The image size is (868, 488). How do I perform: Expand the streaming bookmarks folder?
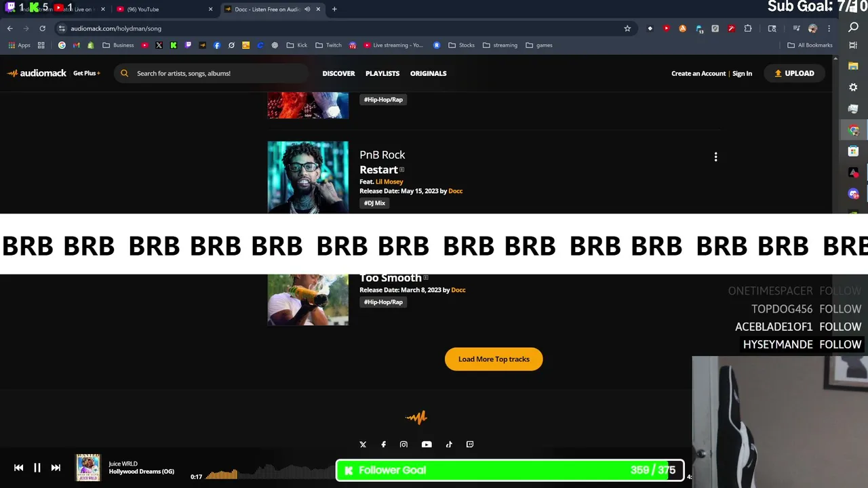500,45
